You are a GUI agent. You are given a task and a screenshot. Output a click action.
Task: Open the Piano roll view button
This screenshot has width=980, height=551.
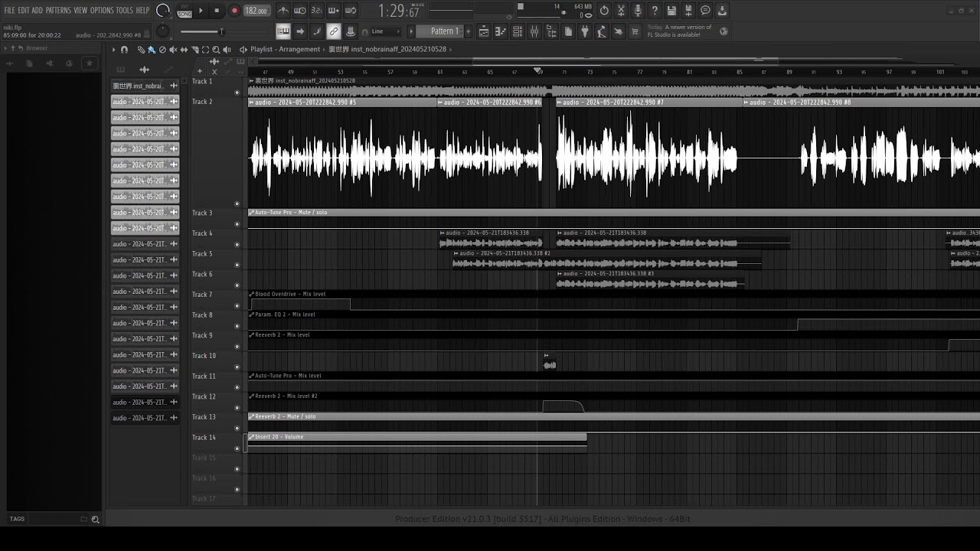point(501,31)
